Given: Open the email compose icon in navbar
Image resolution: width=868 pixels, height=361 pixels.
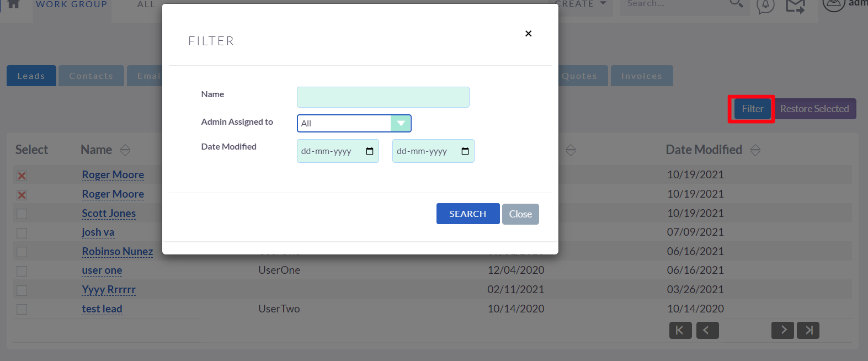Looking at the screenshot, I should 795,6.
